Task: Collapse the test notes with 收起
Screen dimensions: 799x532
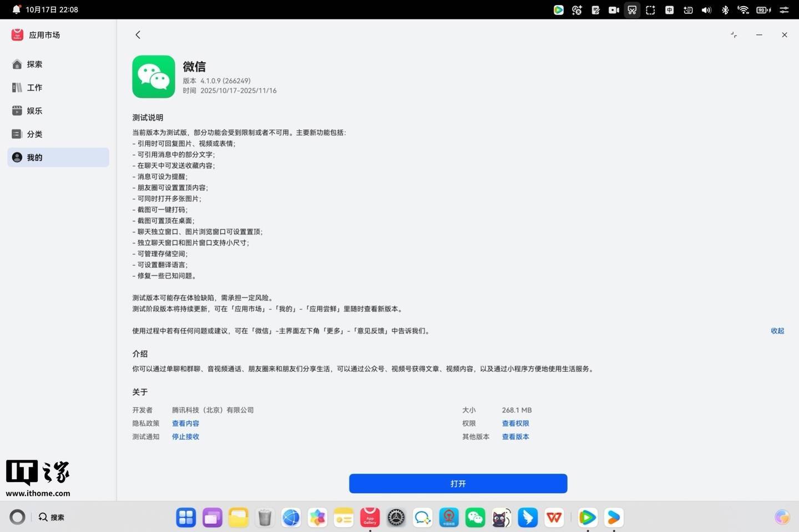Action: tap(777, 331)
